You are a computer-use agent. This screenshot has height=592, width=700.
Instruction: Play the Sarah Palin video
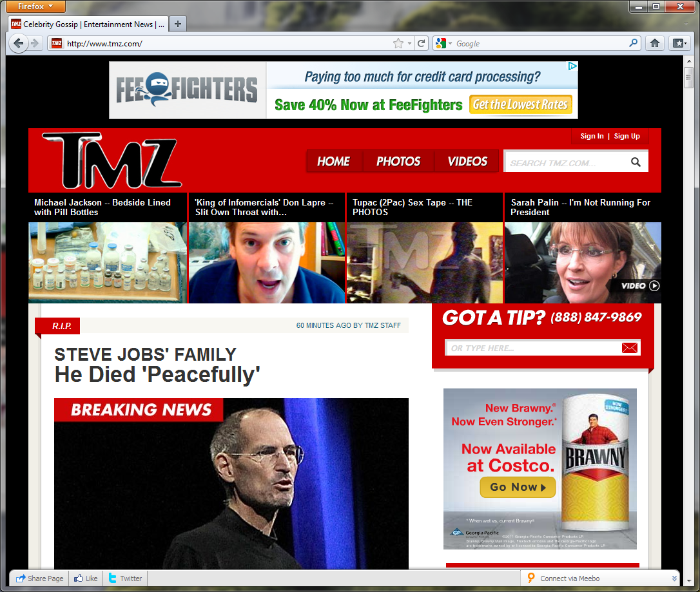pos(653,285)
